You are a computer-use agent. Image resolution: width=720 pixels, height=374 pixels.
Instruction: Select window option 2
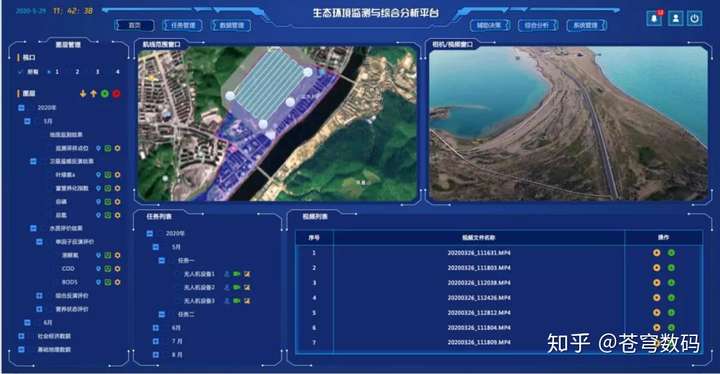click(77, 72)
